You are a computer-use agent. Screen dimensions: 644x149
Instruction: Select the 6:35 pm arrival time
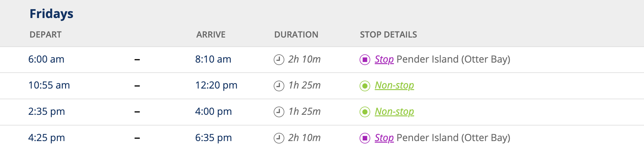point(213,138)
